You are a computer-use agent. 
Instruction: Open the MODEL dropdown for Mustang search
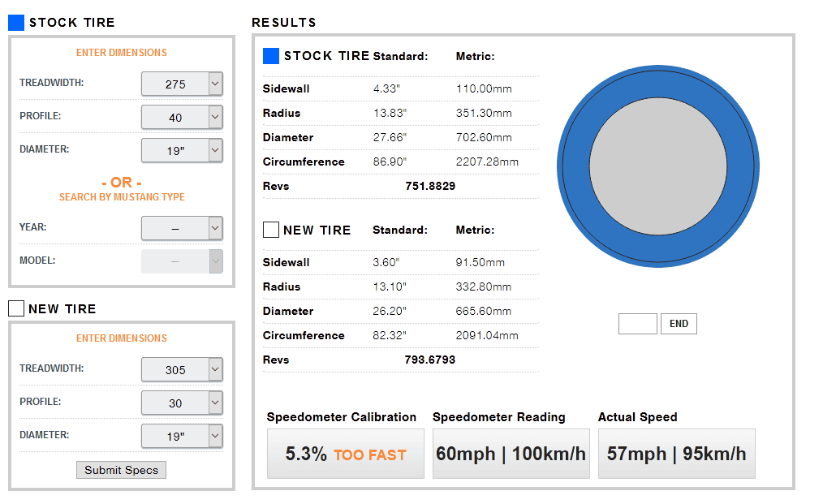[182, 261]
